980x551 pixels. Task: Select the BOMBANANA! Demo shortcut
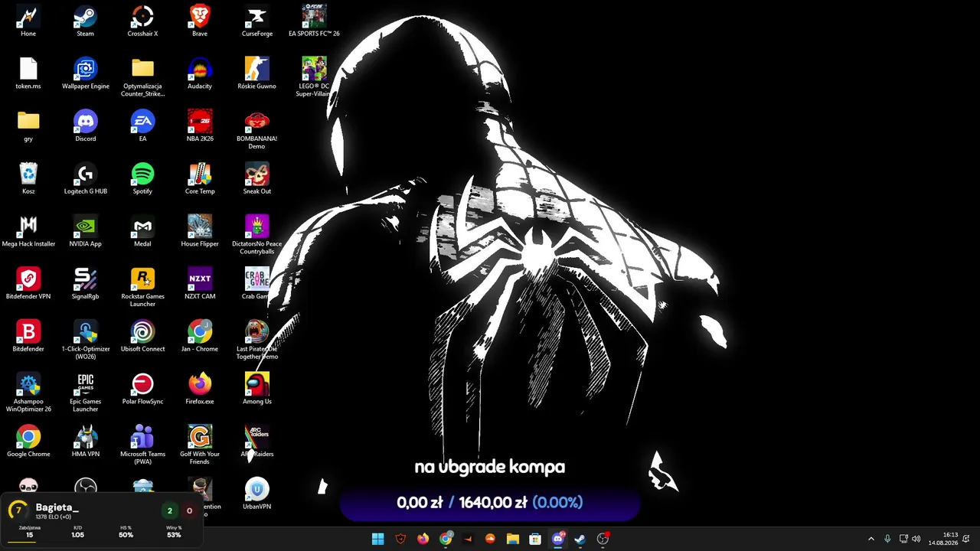(x=257, y=130)
